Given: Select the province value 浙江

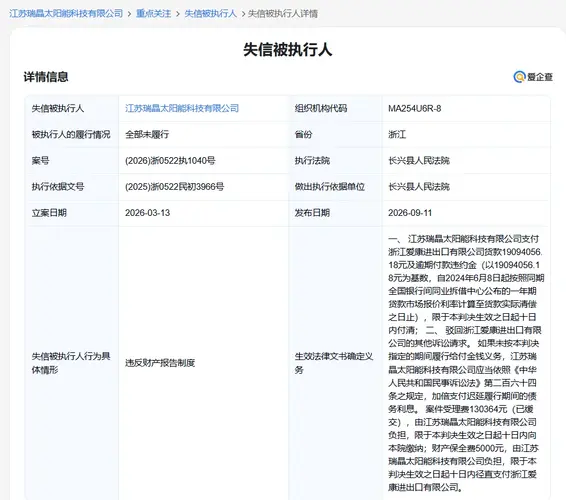Looking at the screenshot, I should tap(397, 134).
